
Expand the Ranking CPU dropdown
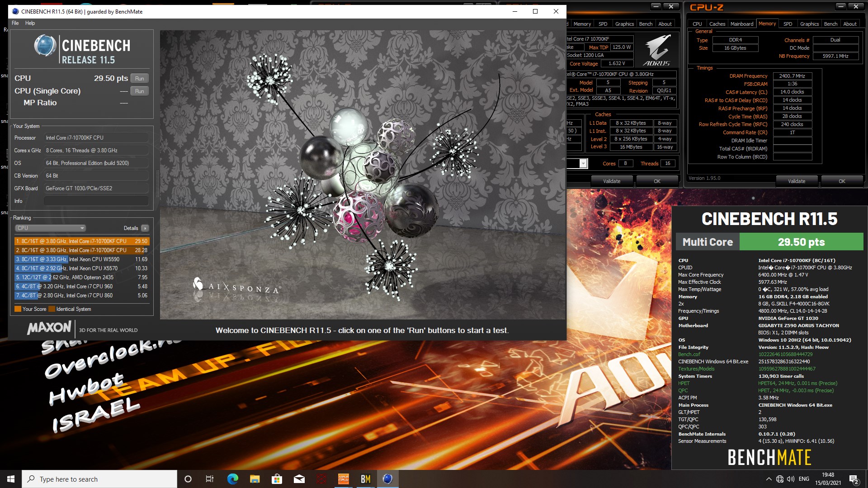coord(50,228)
